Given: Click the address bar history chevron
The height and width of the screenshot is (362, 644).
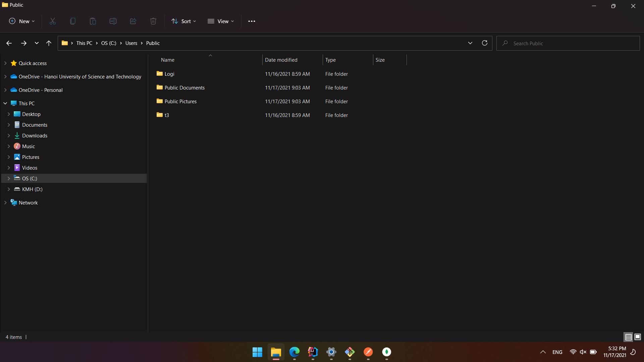Looking at the screenshot, I should [x=470, y=43].
